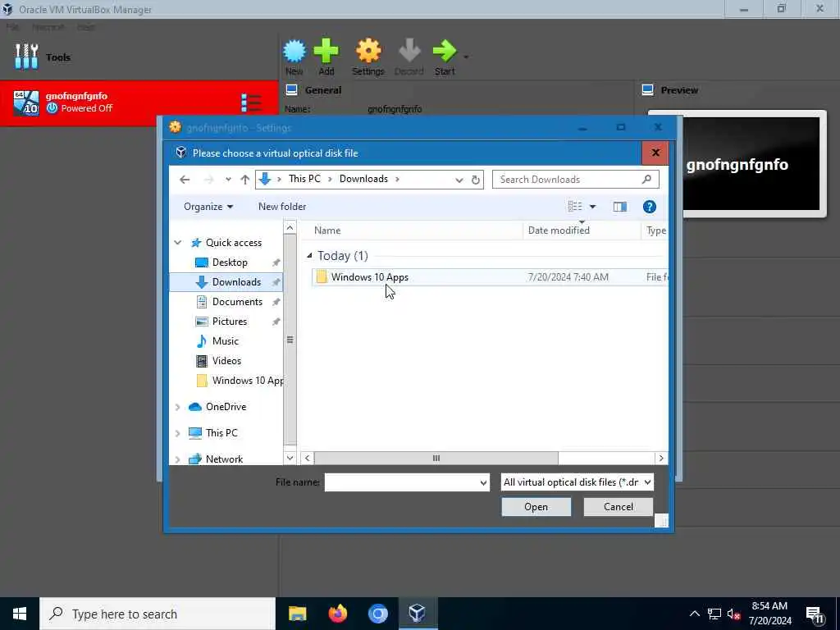Image resolution: width=840 pixels, height=630 pixels.
Task: Click the Back arrow in file dialog
Action: point(185,180)
